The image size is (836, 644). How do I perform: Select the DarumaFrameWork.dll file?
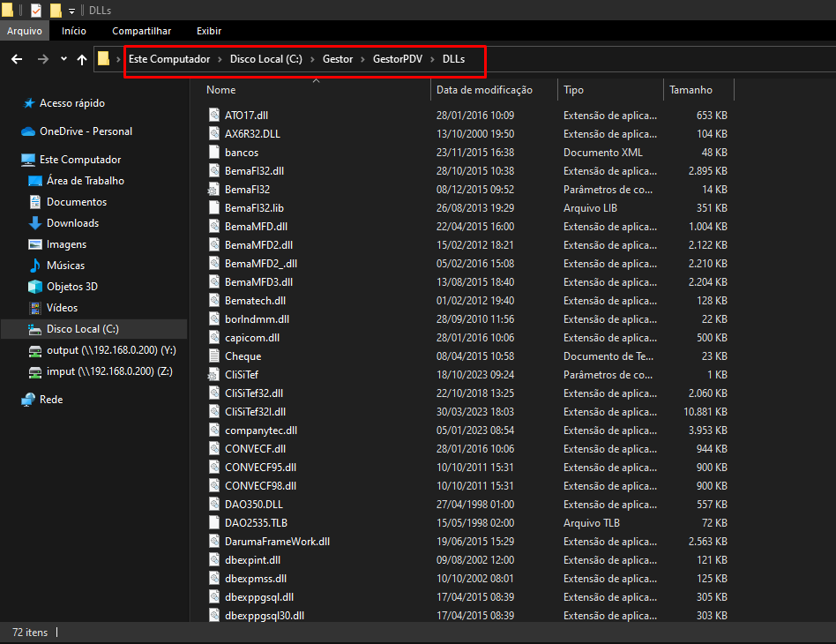(277, 542)
